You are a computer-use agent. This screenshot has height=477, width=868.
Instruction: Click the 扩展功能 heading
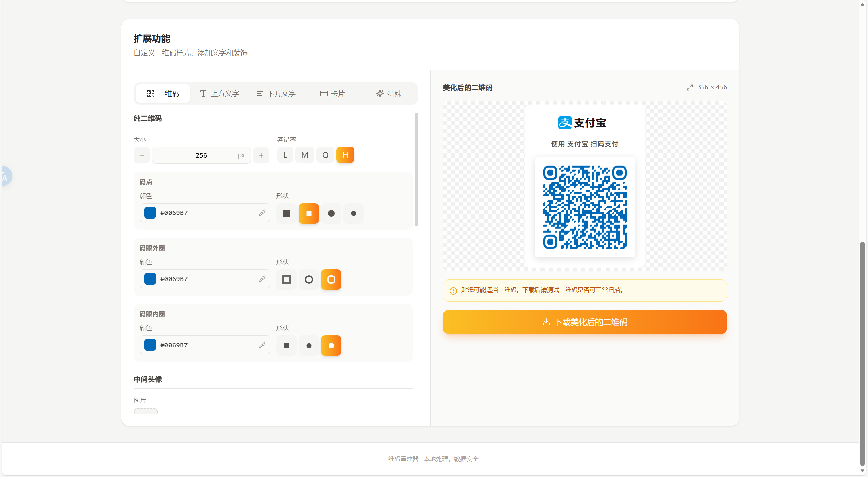point(152,39)
